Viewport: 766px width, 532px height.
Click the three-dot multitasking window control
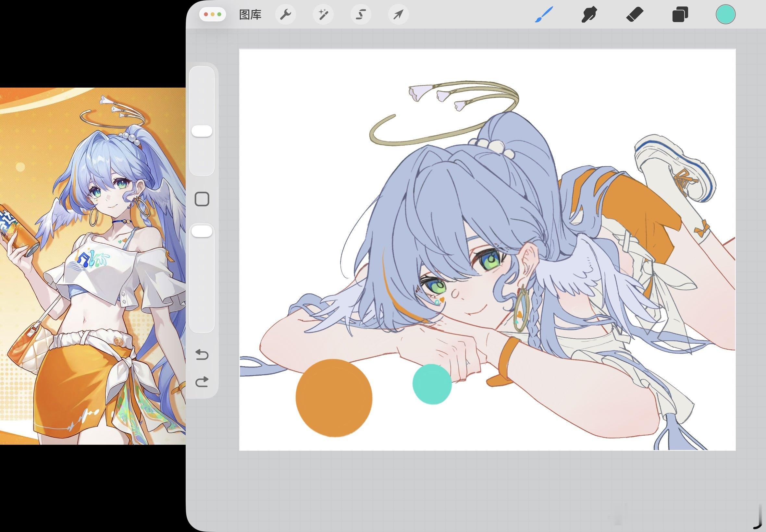pyautogui.click(x=212, y=15)
